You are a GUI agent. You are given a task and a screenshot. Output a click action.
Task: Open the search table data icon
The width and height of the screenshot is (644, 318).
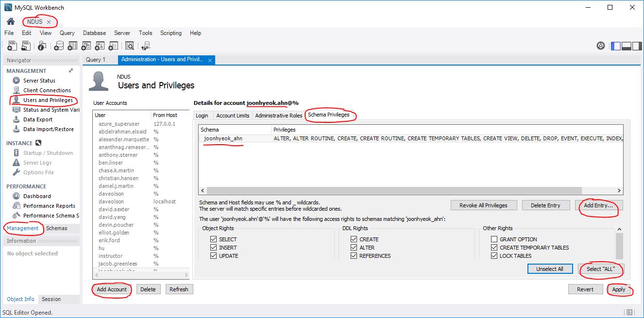129,46
